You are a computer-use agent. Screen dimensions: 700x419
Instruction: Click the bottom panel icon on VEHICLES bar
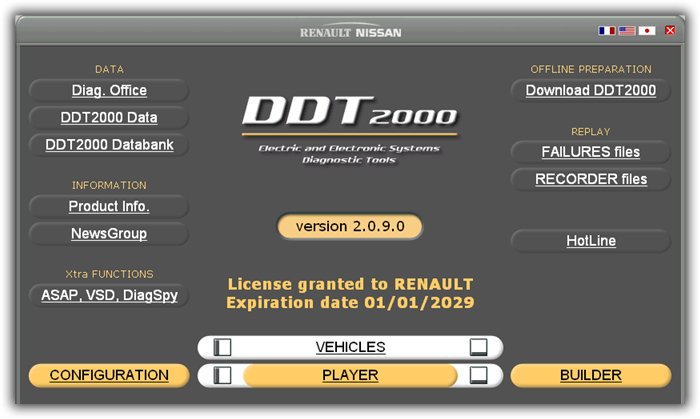pyautogui.click(x=479, y=347)
